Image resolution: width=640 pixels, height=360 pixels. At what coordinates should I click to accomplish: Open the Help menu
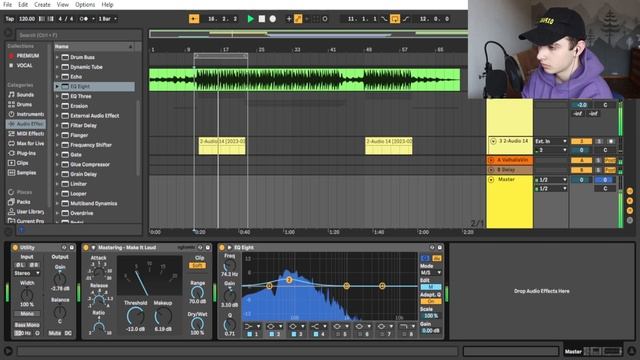coord(107,4)
